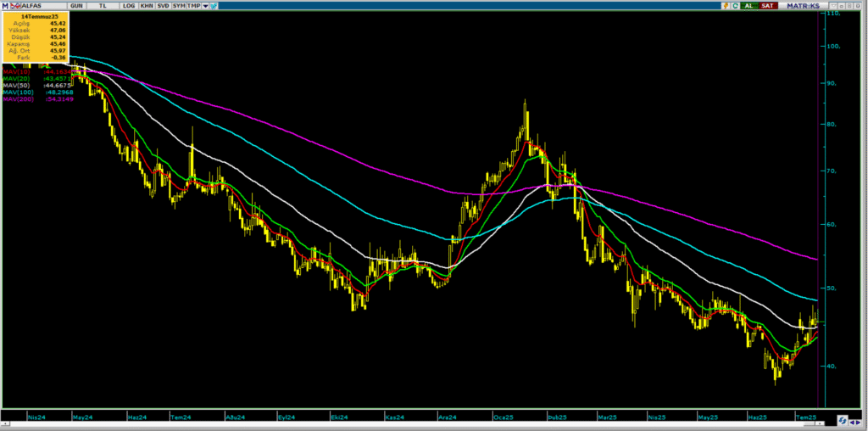The width and height of the screenshot is (868, 431).
Task: Open the chart indicator icon beside ALFAS
Action: (15, 6)
